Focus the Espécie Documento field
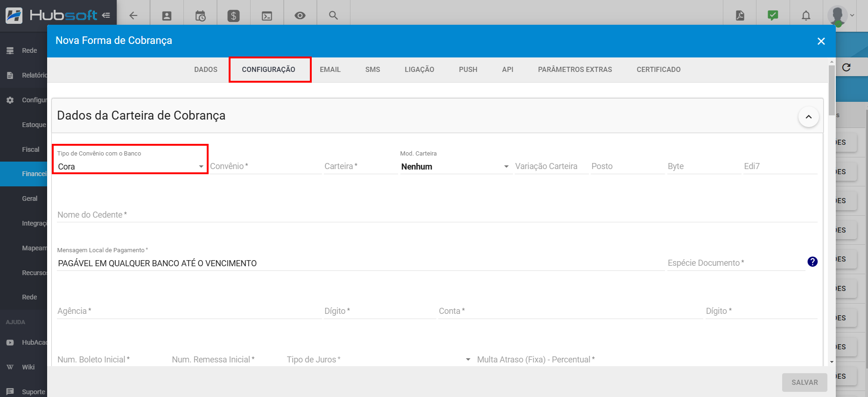868x397 pixels. (x=736, y=263)
